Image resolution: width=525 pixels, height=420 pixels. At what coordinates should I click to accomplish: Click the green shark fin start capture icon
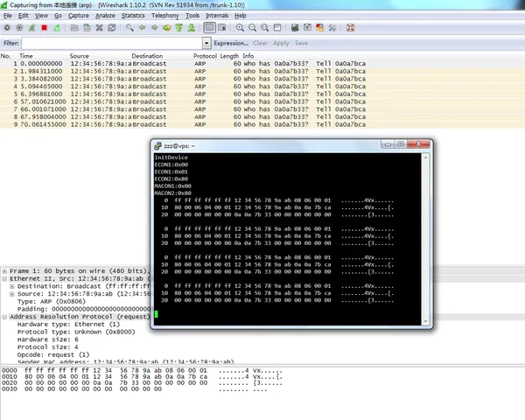coord(31,28)
